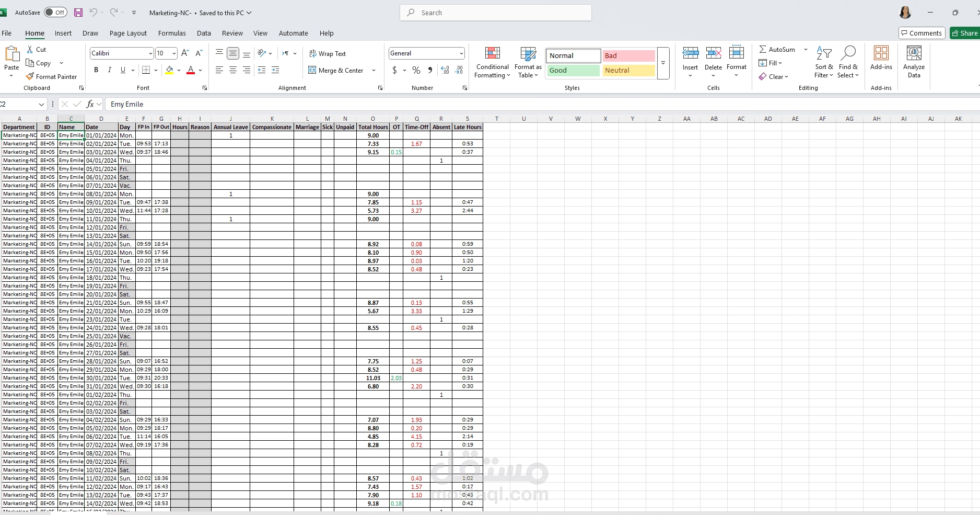Image resolution: width=980 pixels, height=515 pixels.
Task: Apply Italic formatting
Action: point(109,70)
